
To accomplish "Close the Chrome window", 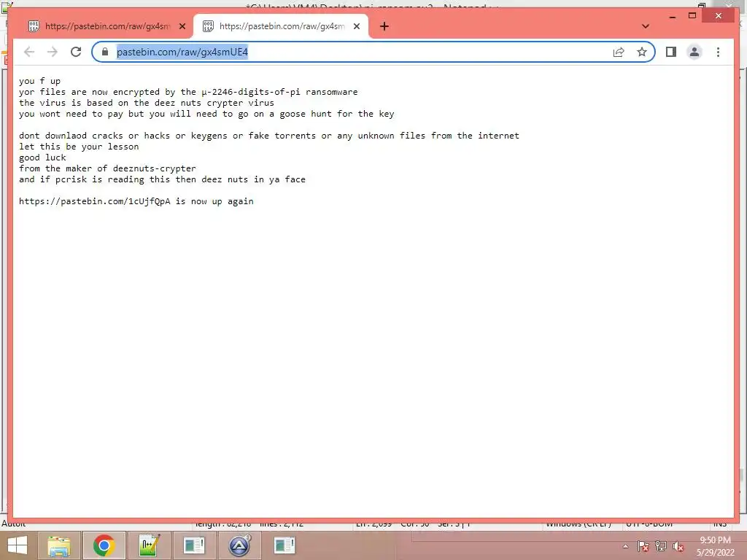I will click(719, 16).
